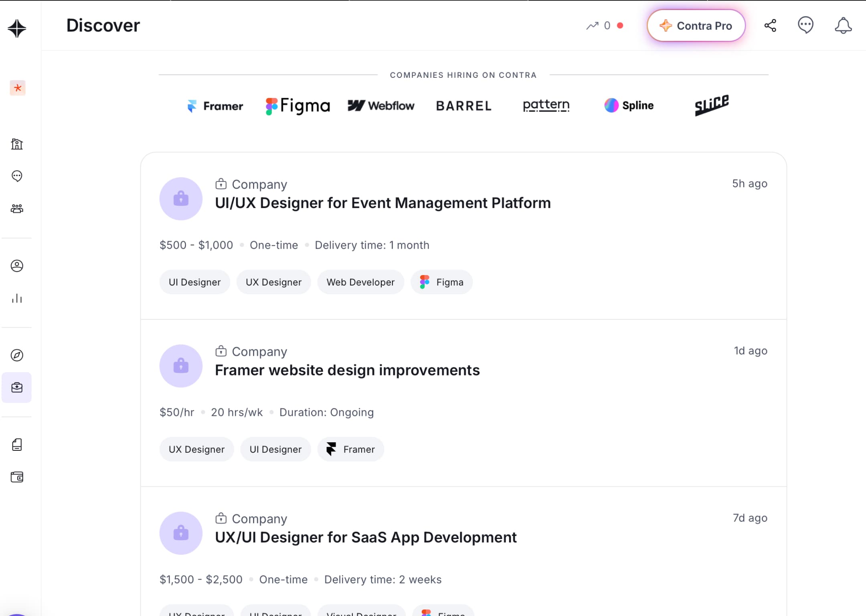The image size is (866, 616).
Task: Click the Web Developer tag
Action: click(361, 282)
